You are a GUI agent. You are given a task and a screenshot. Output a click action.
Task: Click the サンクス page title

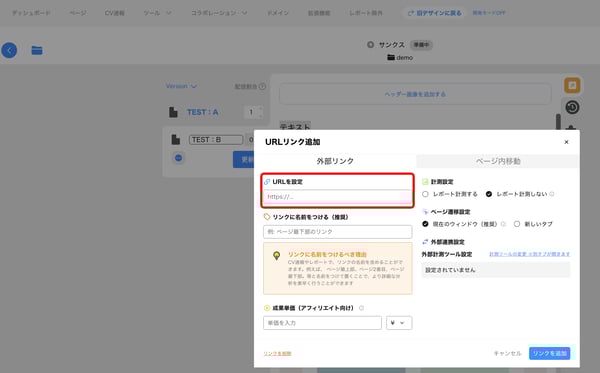(391, 45)
